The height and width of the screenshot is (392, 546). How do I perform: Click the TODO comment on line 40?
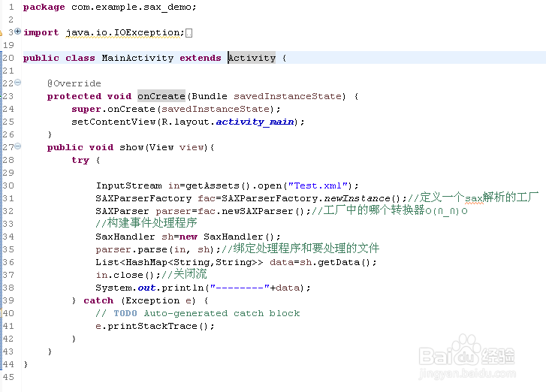click(198, 313)
